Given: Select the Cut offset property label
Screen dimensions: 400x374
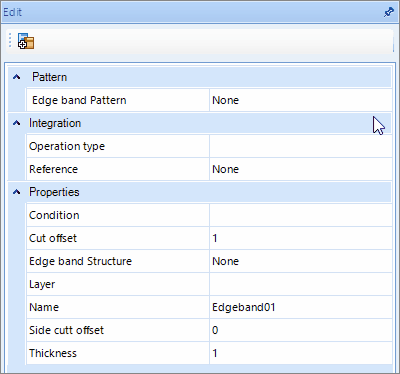Looking at the screenshot, I should click(53, 238).
